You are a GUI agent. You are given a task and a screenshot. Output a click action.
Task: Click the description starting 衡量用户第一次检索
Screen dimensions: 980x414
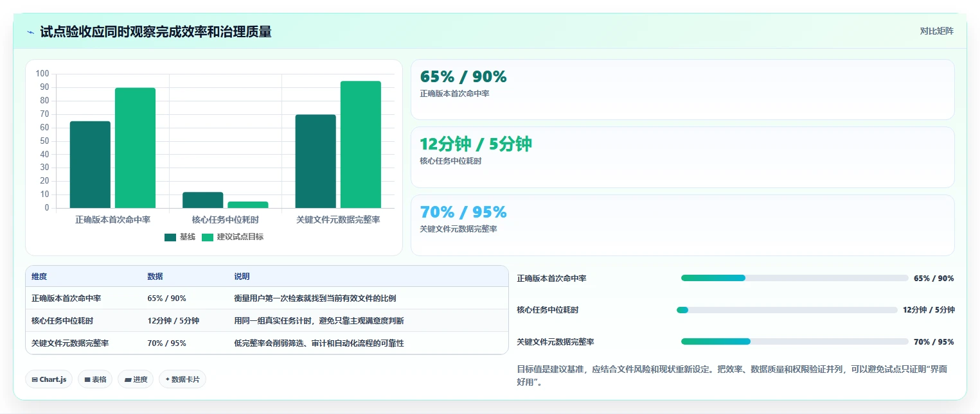point(315,298)
